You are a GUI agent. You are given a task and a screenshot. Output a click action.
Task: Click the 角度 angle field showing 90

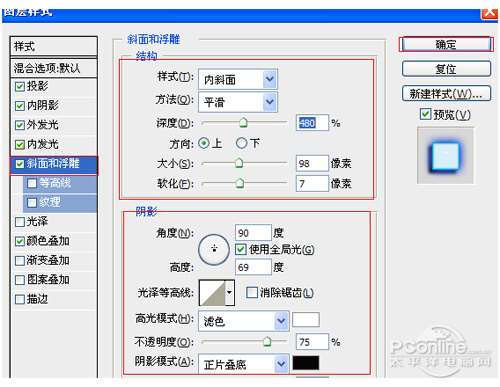click(253, 233)
